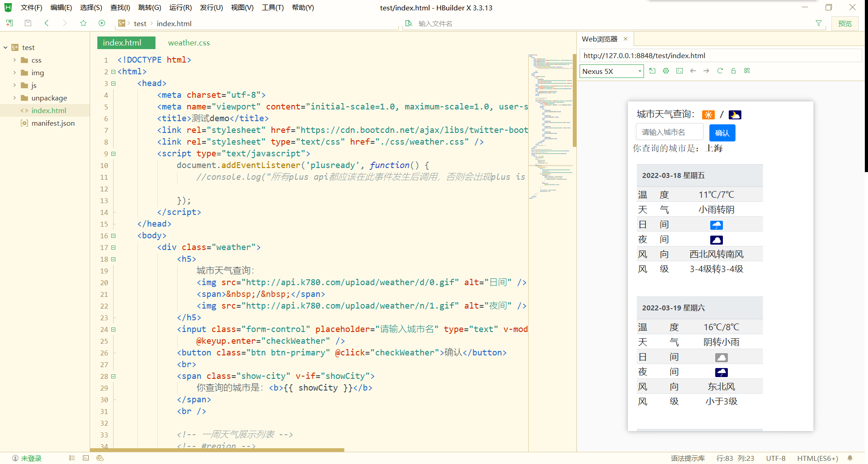Open the 运行(R) menu
The width and height of the screenshot is (868, 464).
(x=180, y=8)
